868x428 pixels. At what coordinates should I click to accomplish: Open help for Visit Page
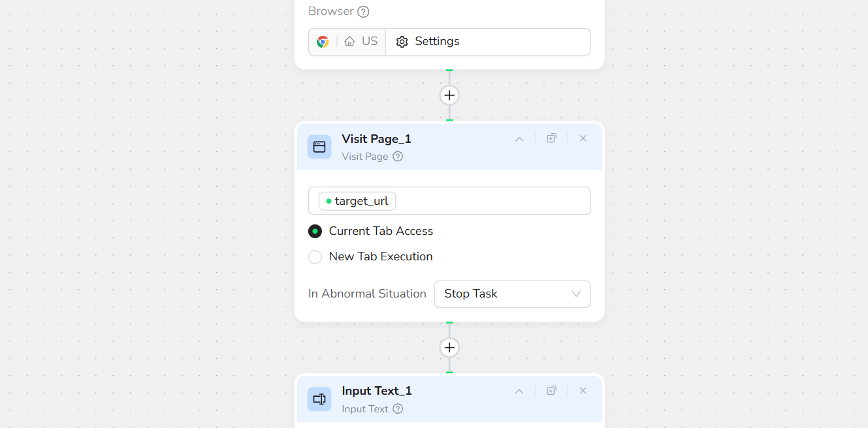pyautogui.click(x=398, y=157)
